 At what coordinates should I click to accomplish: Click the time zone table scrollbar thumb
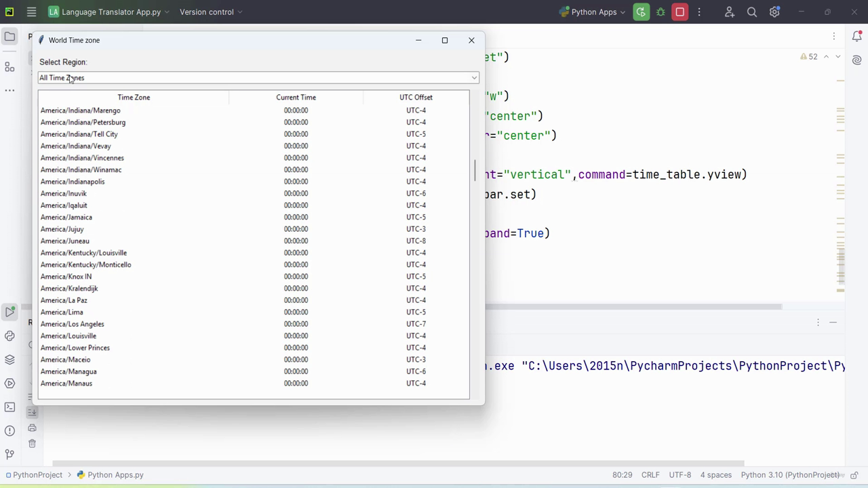click(475, 170)
